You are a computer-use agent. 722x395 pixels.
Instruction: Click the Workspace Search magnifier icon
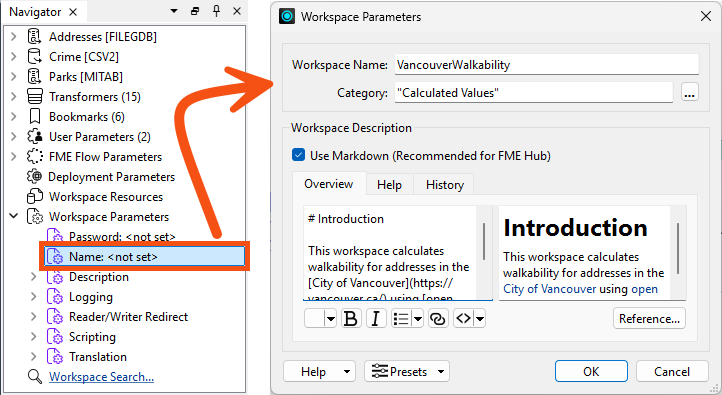pos(35,377)
